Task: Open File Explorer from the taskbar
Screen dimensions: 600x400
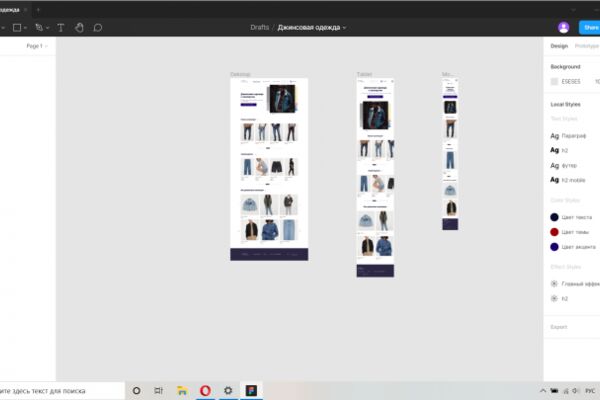Action: click(x=182, y=391)
